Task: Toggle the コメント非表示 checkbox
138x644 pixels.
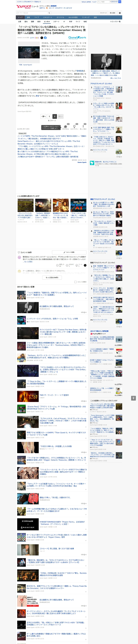Action: point(75,282)
